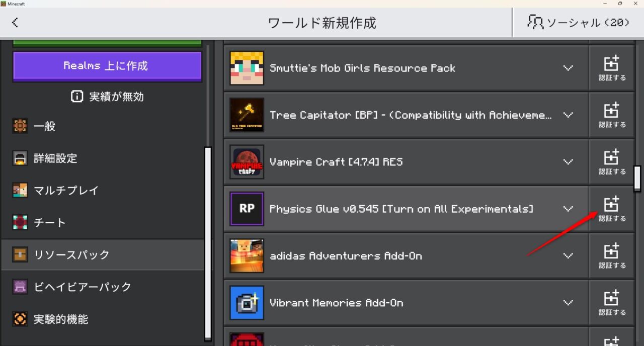Viewport: 644px width, 346px height.
Task: Click the 一般 gear icon
Action: pyautogui.click(x=20, y=126)
